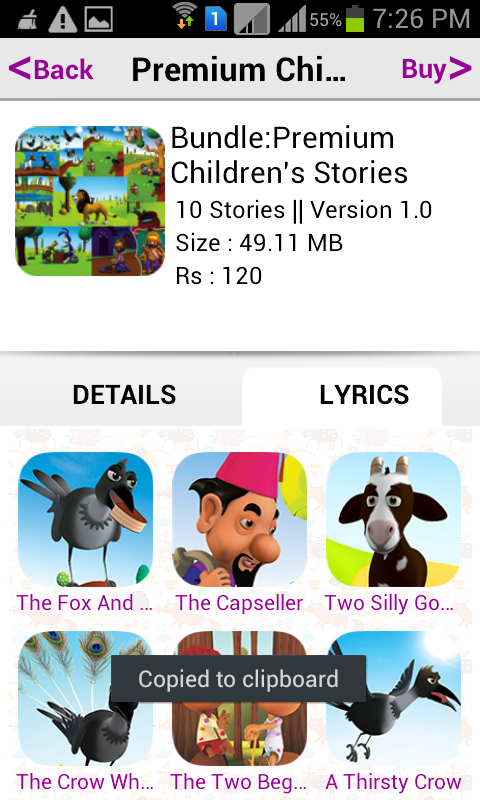The width and height of the screenshot is (480, 800).
Task: Tap the Wi-Fi status icon
Action: click(x=185, y=16)
